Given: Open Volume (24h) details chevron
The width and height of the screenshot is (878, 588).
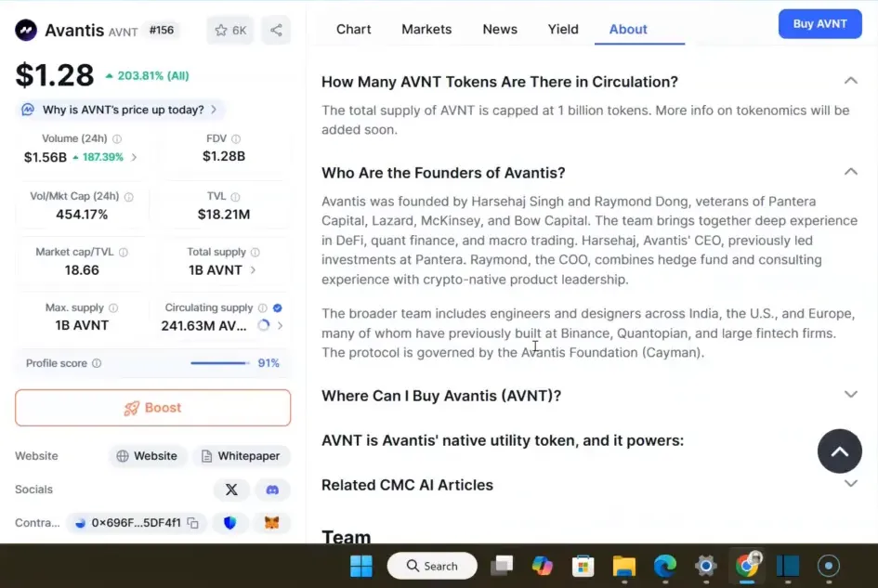Looking at the screenshot, I should click(x=134, y=157).
